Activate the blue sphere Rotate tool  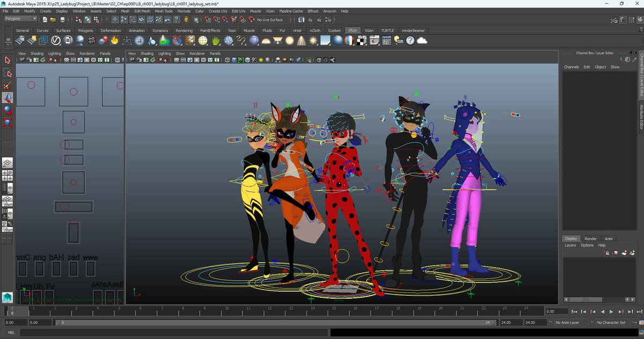8,110
